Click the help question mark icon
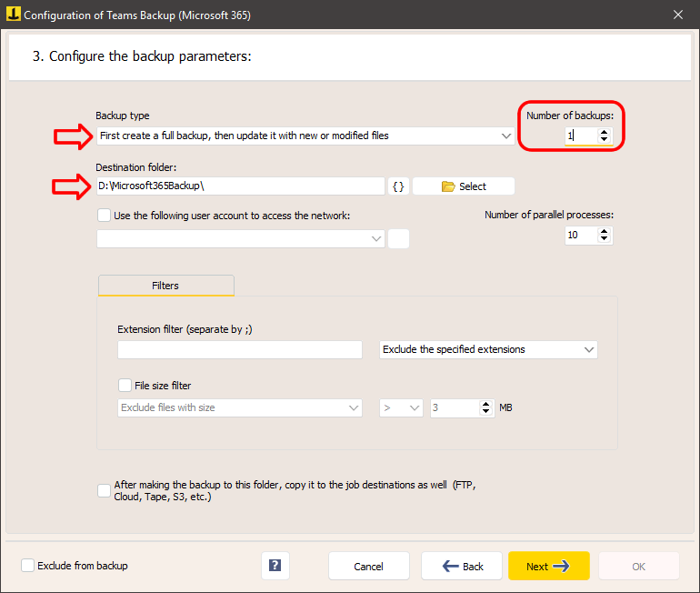This screenshot has width=700, height=593. pyautogui.click(x=275, y=566)
